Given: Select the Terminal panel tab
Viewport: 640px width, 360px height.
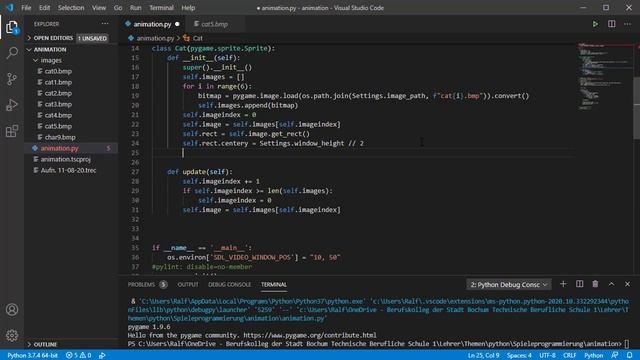Looking at the screenshot, I should pos(274,284).
